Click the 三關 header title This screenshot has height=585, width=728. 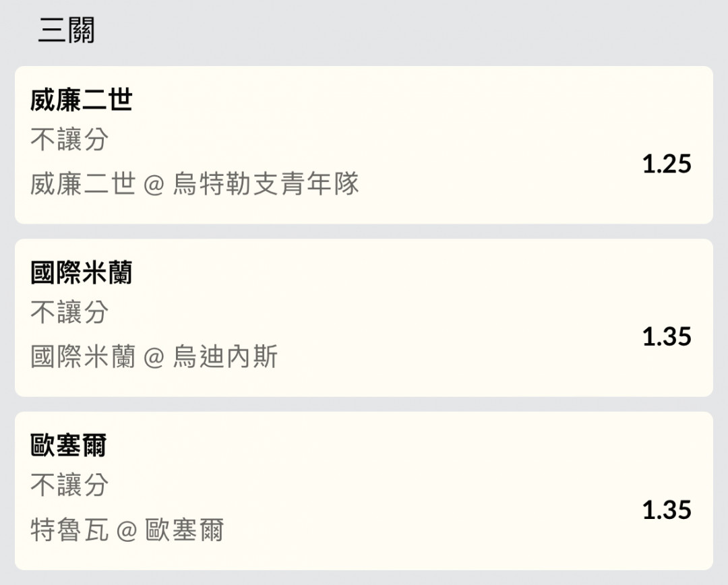coord(66,30)
